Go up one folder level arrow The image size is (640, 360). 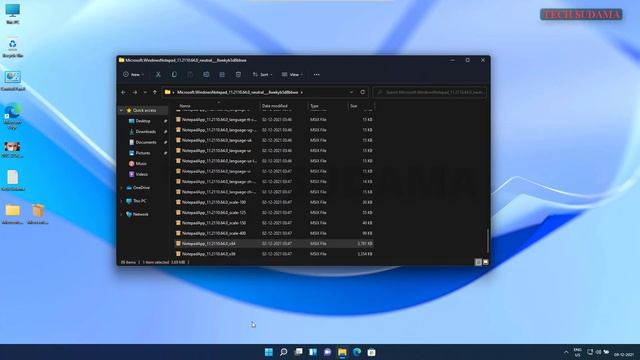(x=155, y=92)
